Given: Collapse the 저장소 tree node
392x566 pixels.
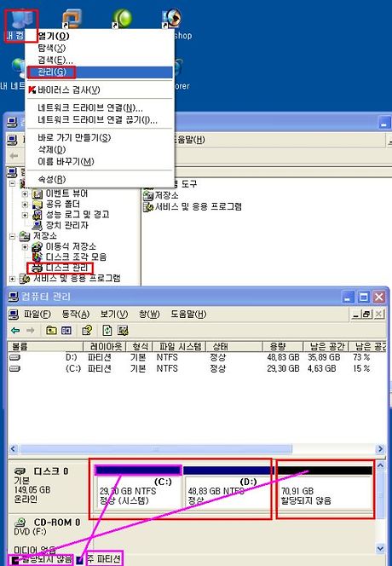Looking at the screenshot, I should click(12, 236).
